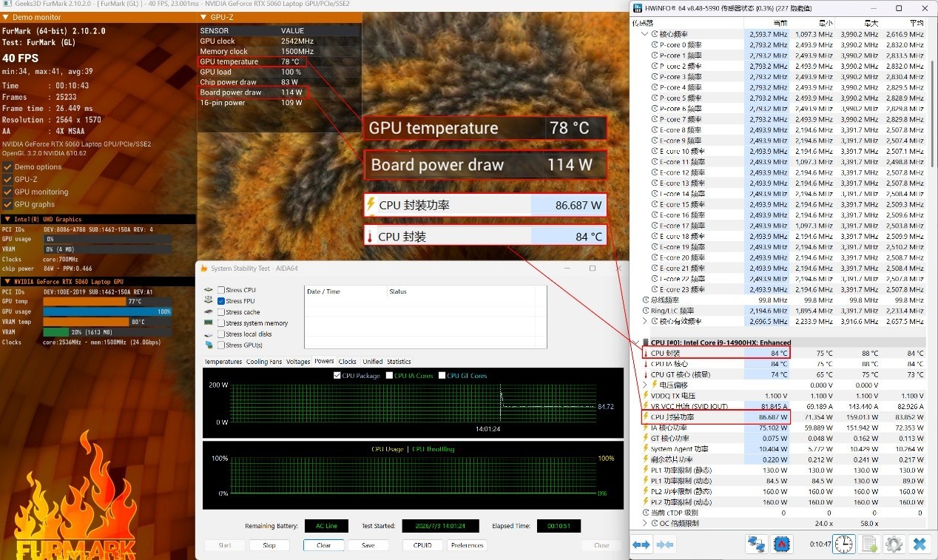Click drive icon beside Stress local disks

point(209,334)
